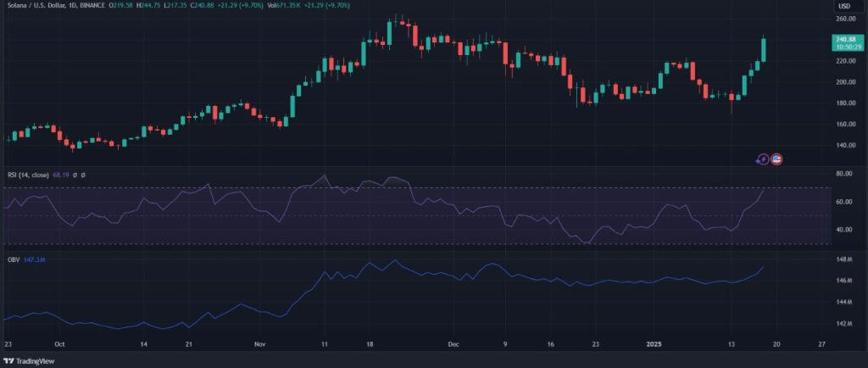The image size is (868, 368).
Task: Click the 27 date label on time axis
Action: click(x=821, y=344)
